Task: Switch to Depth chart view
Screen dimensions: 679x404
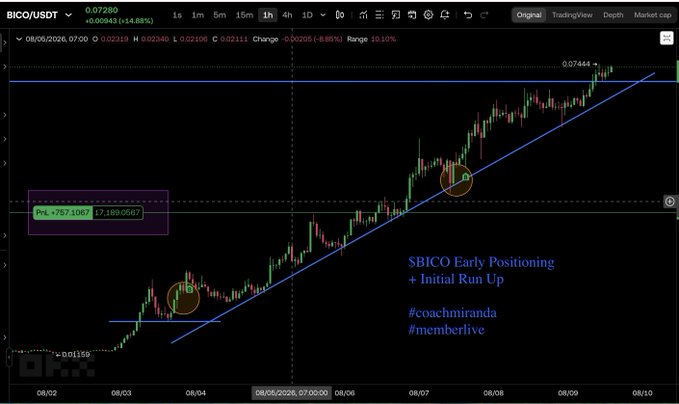Action: click(613, 15)
